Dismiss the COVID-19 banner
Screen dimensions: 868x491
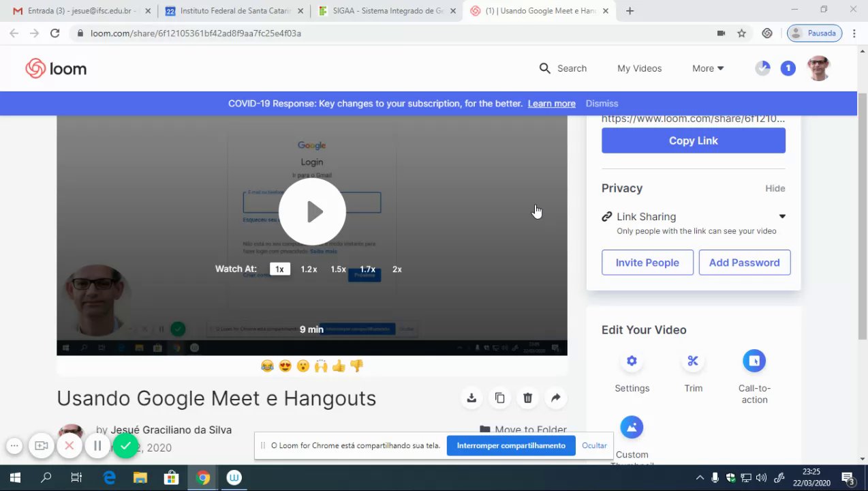(x=602, y=104)
